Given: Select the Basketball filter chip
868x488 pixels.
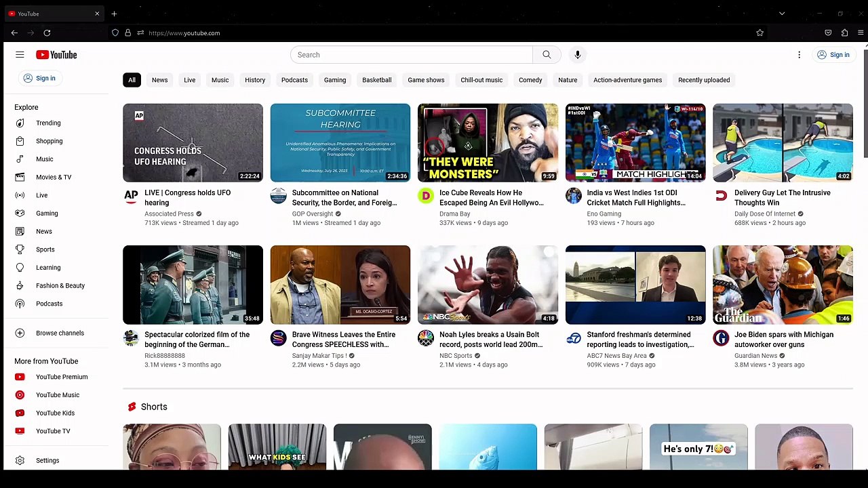Looking at the screenshot, I should [x=376, y=80].
